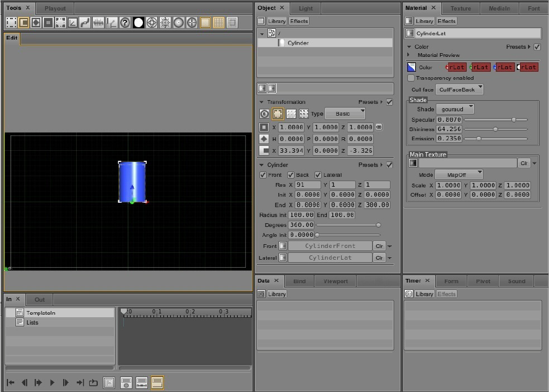Click Clr button next to CylinderFront
The image size is (549, 392).
coord(379,246)
